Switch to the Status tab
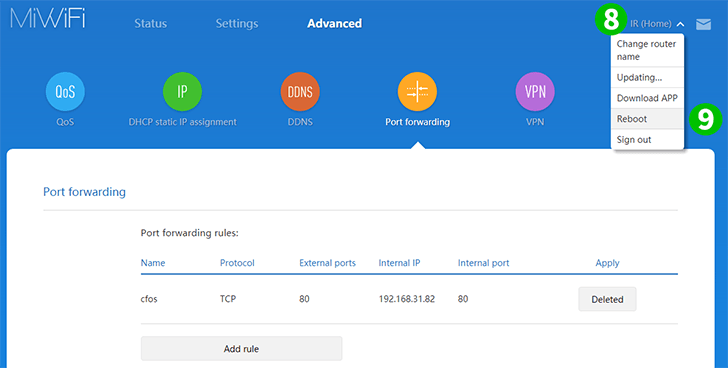This screenshot has width=728, height=368. 150,24
